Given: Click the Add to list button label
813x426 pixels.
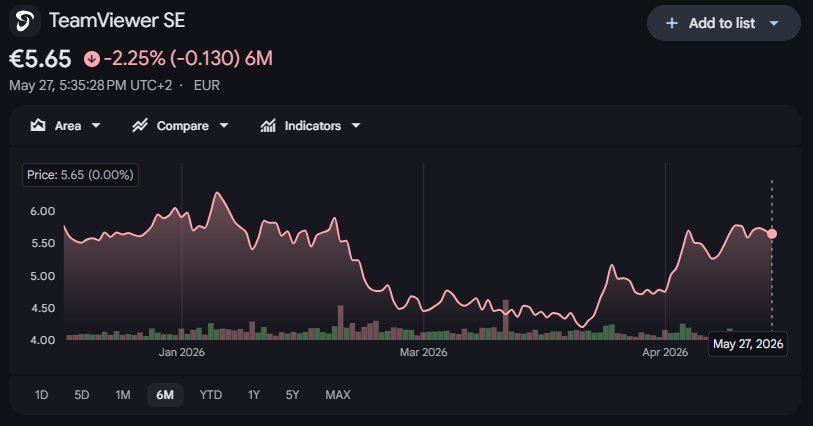Looking at the screenshot, I should pos(722,23).
